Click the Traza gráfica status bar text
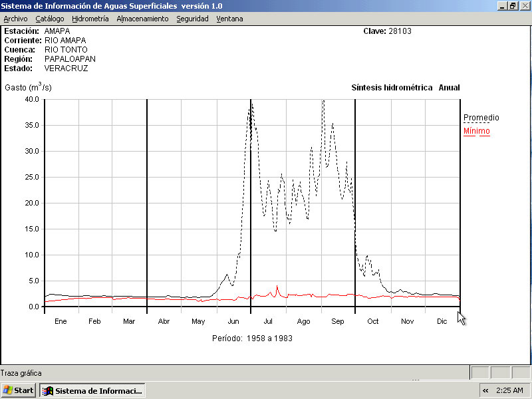The image size is (532, 399). 21,373
